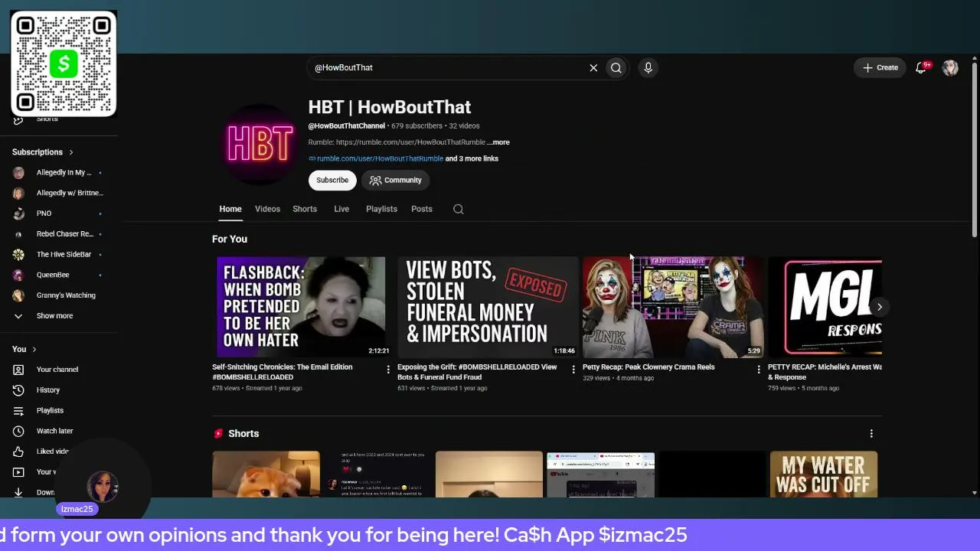Open options menu for Self-Snitching Chronicles video

pyautogui.click(x=388, y=370)
